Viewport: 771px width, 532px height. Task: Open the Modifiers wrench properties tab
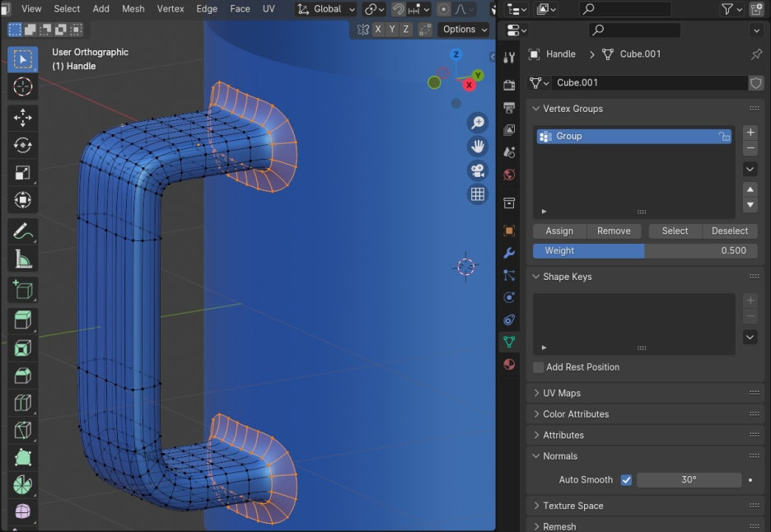tap(509, 253)
